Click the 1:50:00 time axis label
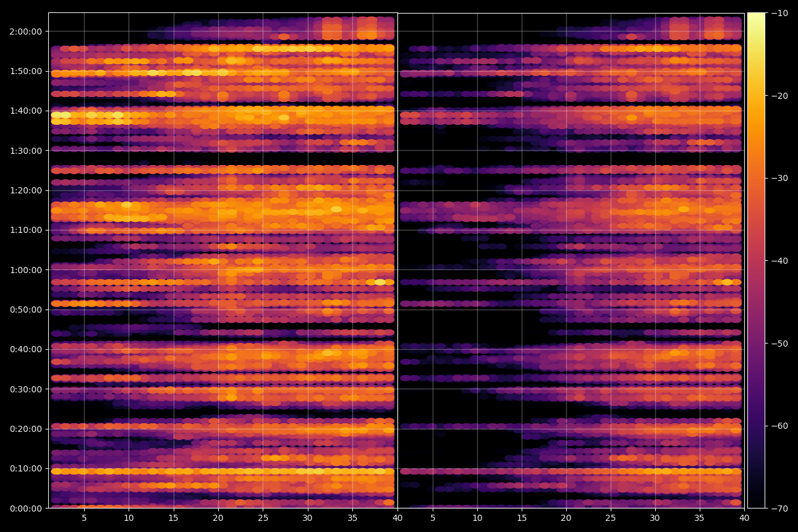The width and height of the screenshot is (798, 532). coord(25,71)
